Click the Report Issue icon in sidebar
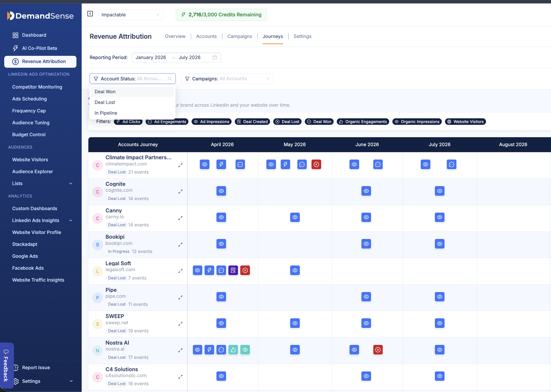The height and width of the screenshot is (392, 551). pos(16,368)
